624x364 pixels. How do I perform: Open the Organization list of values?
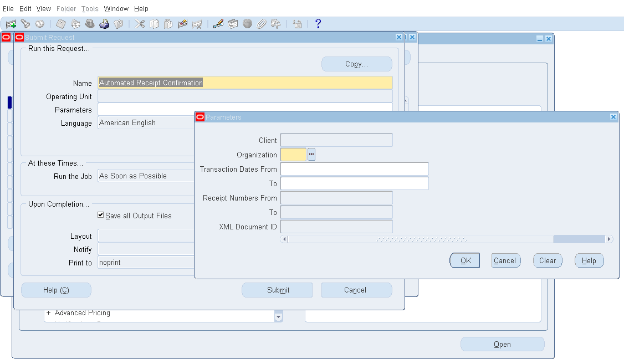click(x=311, y=154)
